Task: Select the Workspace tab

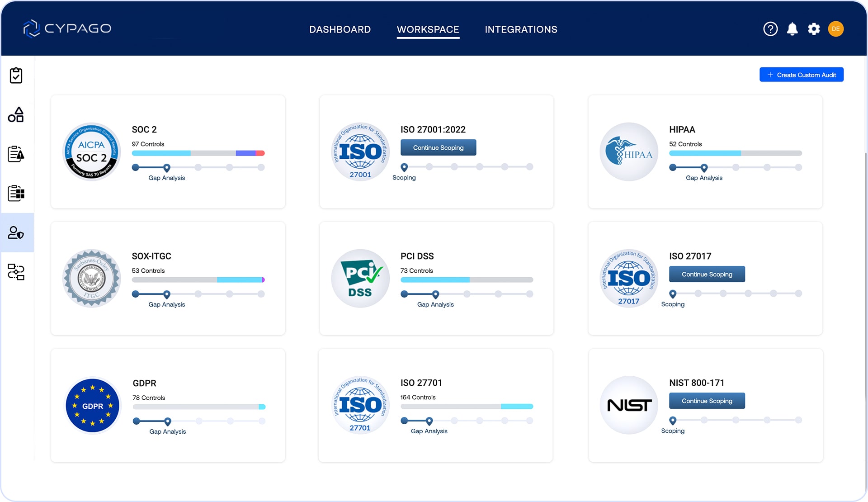Action: point(428,29)
